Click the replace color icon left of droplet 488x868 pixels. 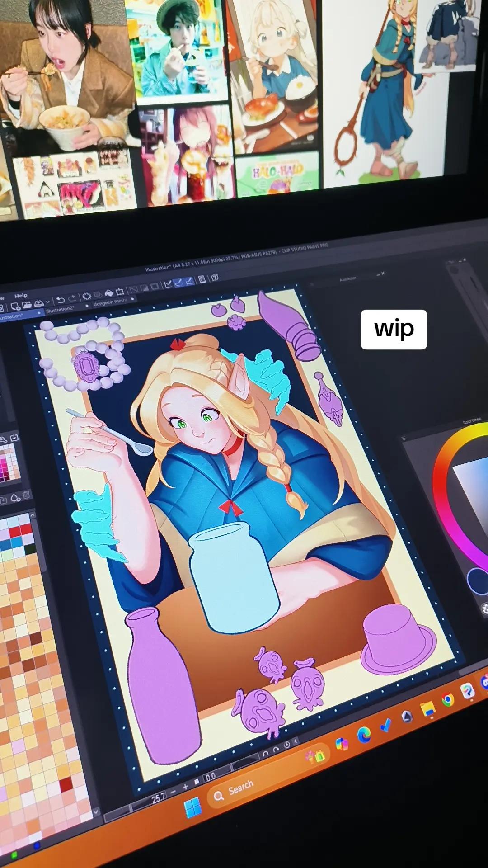3,501
